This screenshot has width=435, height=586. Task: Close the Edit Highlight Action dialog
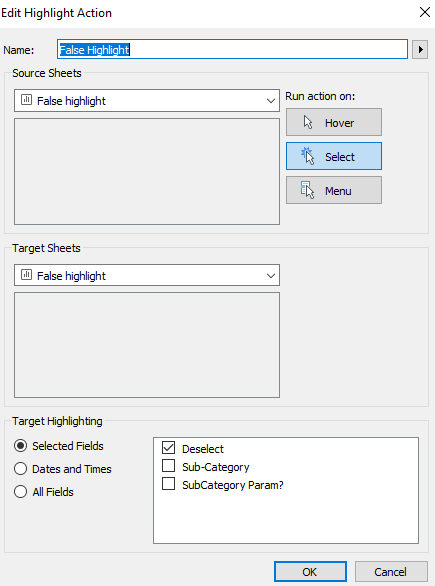pyautogui.click(x=425, y=12)
